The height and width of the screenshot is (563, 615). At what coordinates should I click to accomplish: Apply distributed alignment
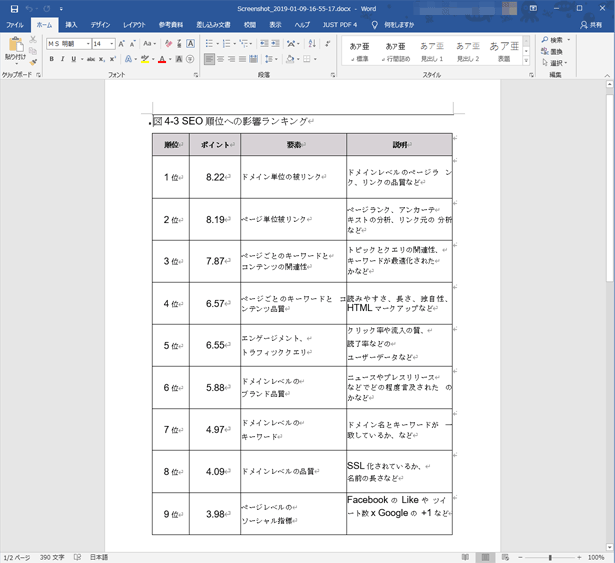[x=253, y=59]
